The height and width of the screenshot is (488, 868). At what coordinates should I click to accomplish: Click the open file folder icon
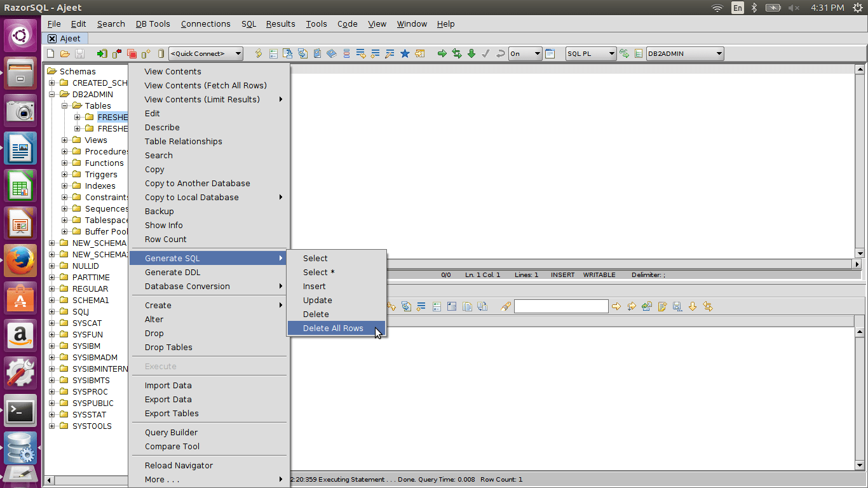click(65, 54)
